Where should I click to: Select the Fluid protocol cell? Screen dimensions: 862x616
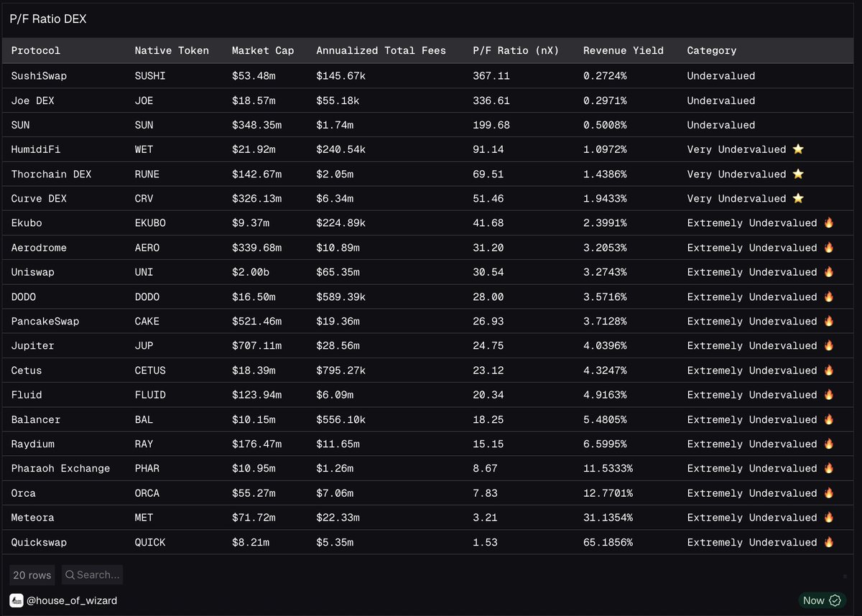click(27, 395)
